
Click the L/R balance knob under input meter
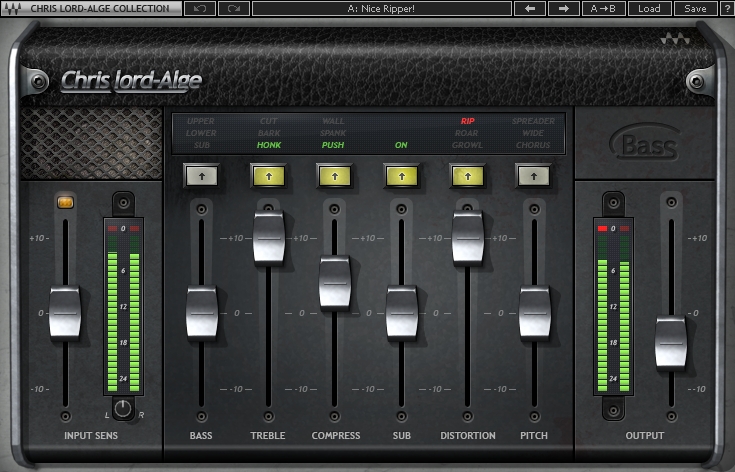point(123,409)
